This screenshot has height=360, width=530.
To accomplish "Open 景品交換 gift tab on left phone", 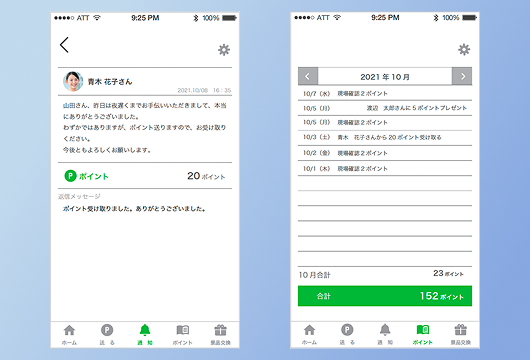I will click(x=220, y=335).
